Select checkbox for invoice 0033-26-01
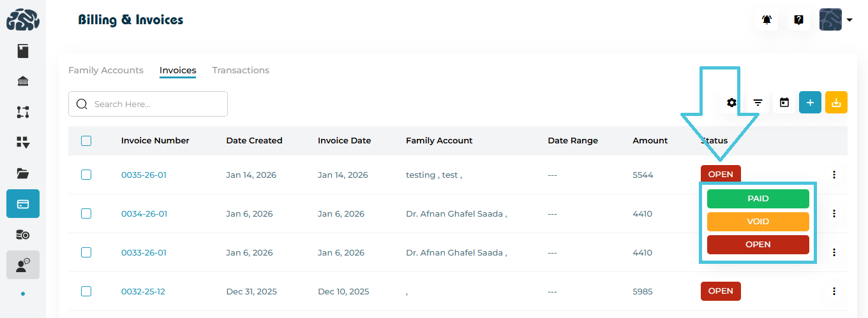The width and height of the screenshot is (868, 318). pyautogui.click(x=86, y=252)
